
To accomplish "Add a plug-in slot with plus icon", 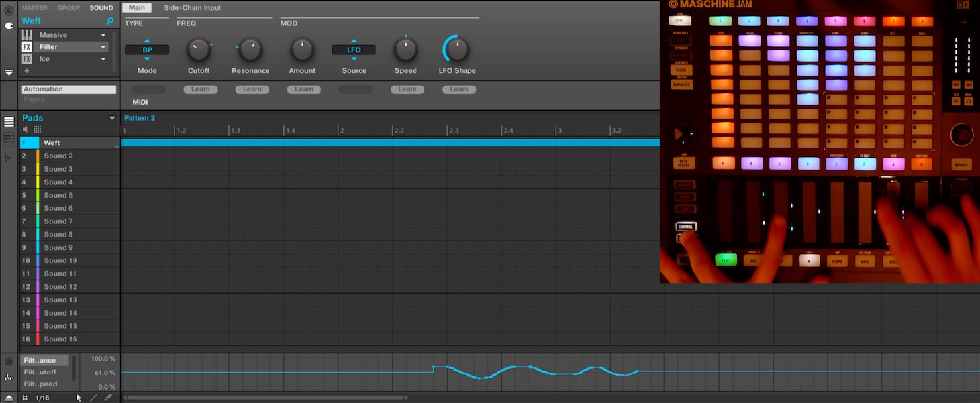I will click(27, 70).
